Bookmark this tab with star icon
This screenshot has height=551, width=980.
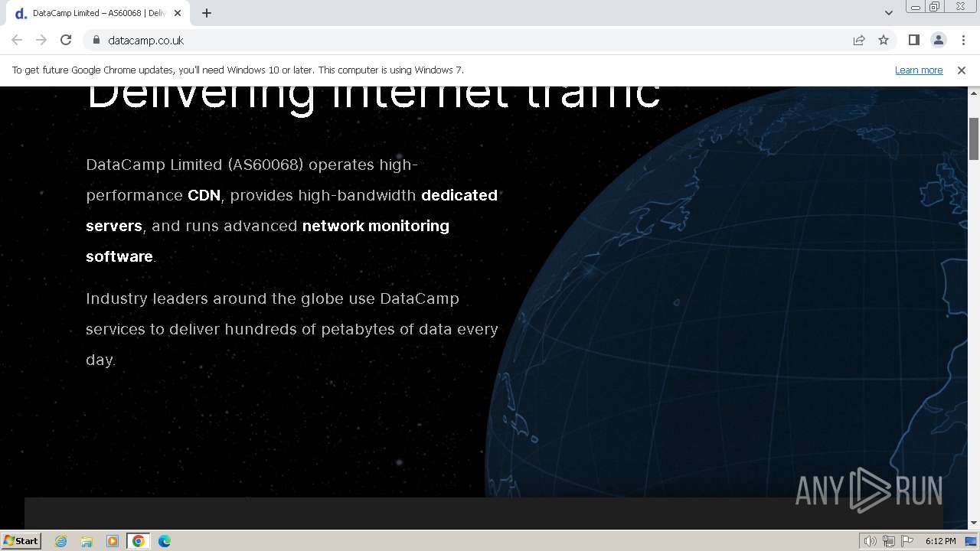coord(884,40)
